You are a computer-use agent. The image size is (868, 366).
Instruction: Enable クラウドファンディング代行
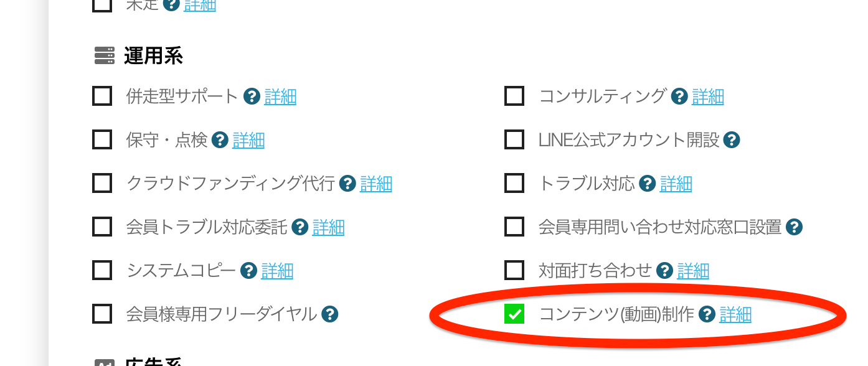point(101,183)
